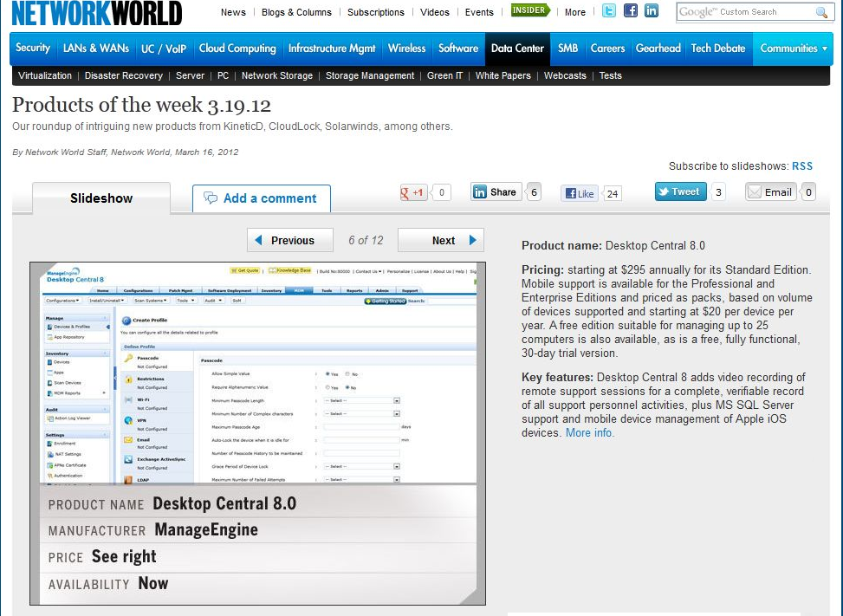843x616 pixels.
Task: Open Server subcategory
Action: pos(190,75)
